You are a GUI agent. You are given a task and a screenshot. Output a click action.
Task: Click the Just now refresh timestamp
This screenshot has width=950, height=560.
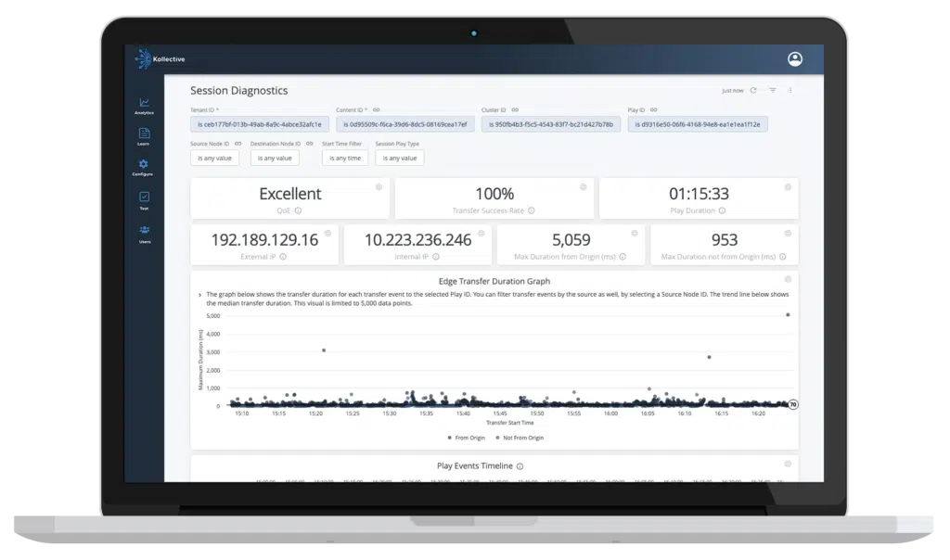click(x=733, y=91)
